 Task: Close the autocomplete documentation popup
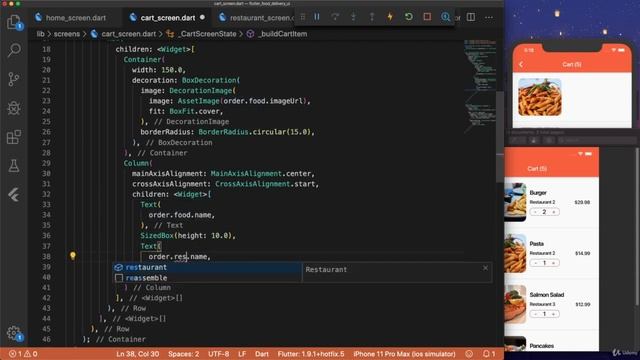[485, 268]
